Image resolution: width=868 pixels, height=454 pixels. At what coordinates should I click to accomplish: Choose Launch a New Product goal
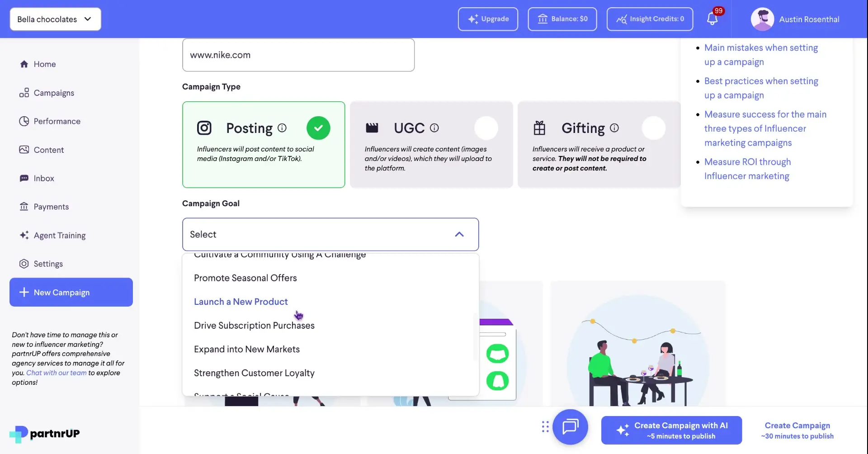coord(241,301)
